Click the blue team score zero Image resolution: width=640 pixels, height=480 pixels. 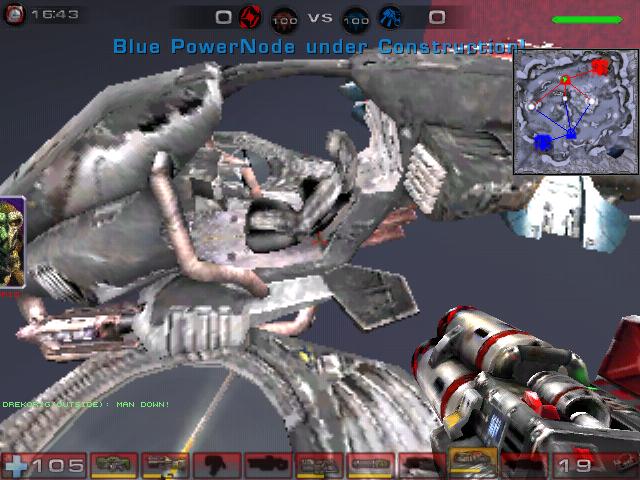pos(437,18)
